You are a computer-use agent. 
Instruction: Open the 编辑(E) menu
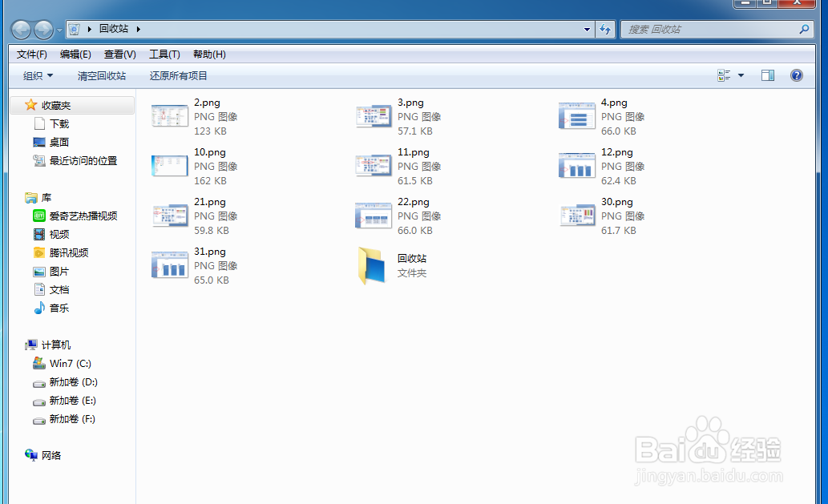click(x=75, y=54)
